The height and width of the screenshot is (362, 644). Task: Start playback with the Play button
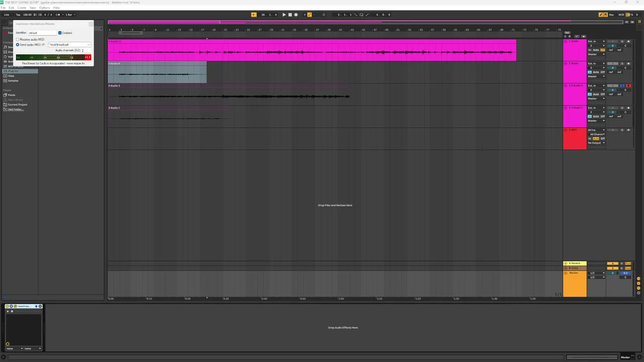pyautogui.click(x=284, y=15)
